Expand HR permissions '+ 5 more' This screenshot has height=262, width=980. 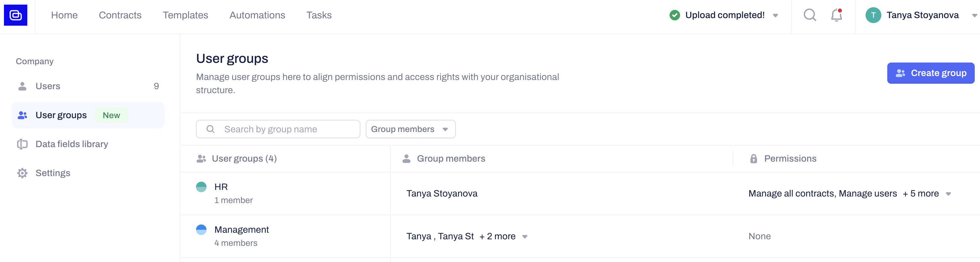pos(926,194)
